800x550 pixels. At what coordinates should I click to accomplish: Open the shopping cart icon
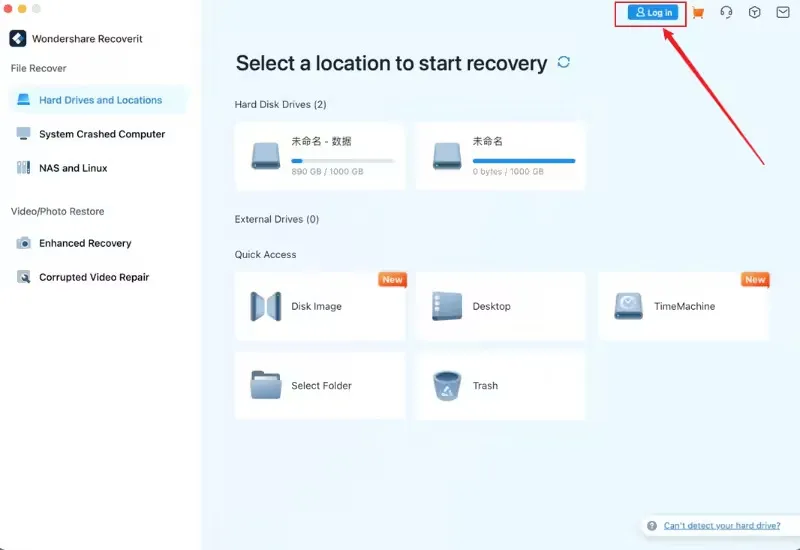click(x=698, y=13)
